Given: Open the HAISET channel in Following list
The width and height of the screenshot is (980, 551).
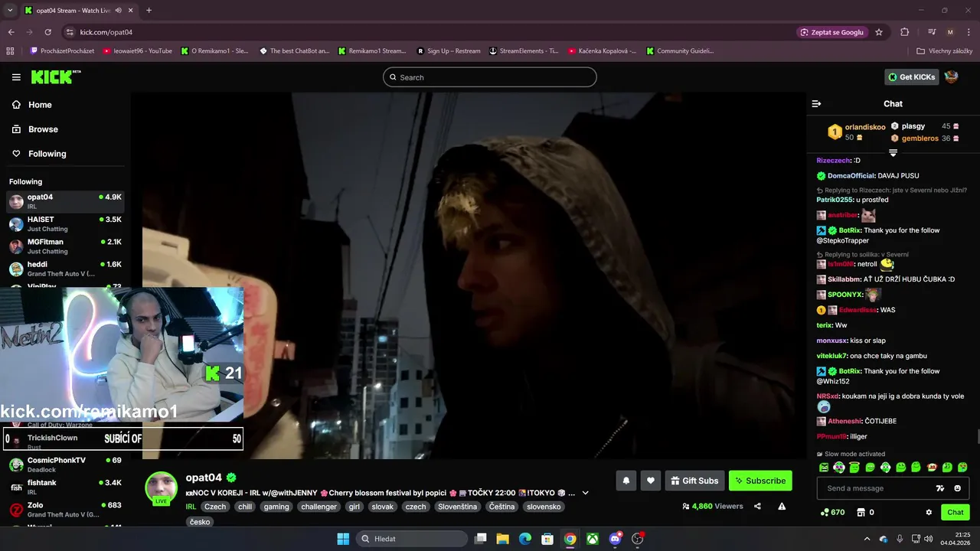Looking at the screenshot, I should point(65,224).
